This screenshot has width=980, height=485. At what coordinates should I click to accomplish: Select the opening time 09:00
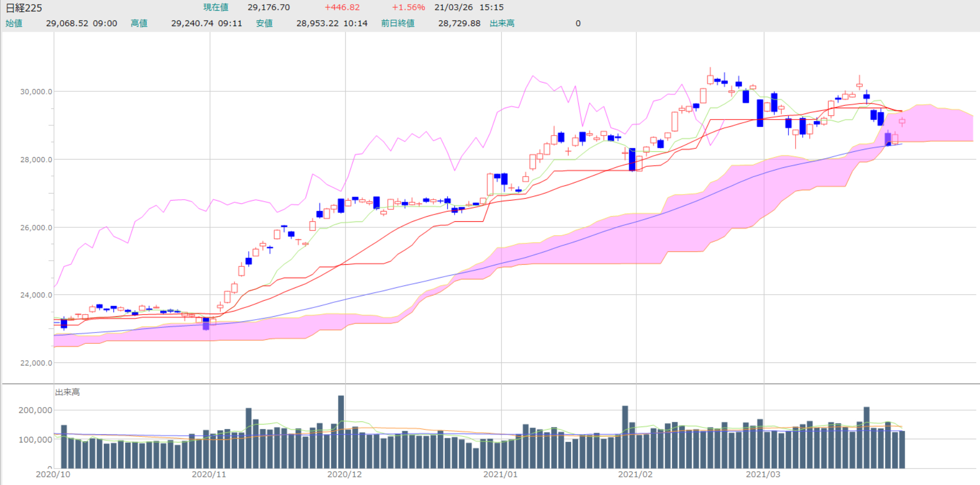[105, 23]
